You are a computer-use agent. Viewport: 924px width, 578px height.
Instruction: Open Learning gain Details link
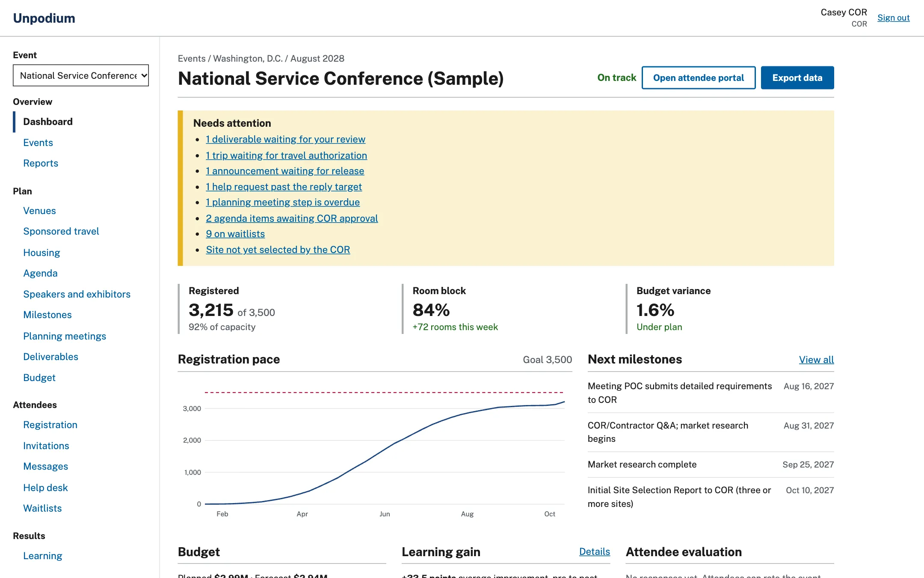click(594, 551)
